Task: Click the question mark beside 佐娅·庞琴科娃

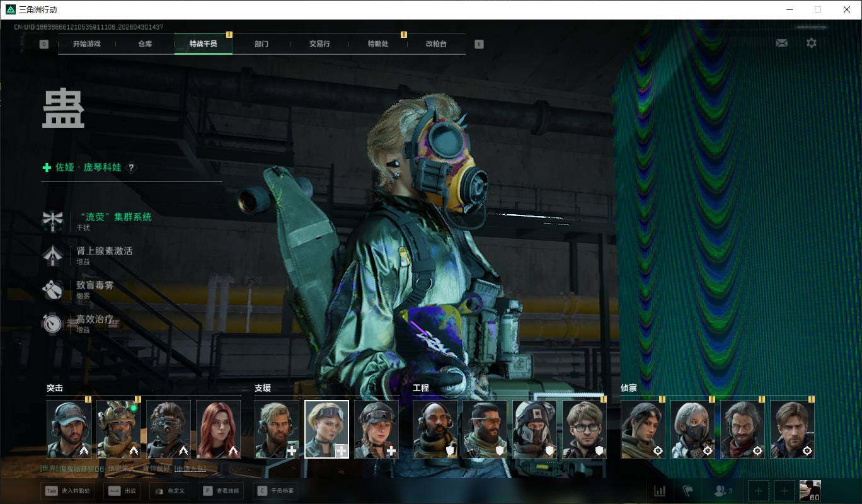Action: tap(131, 168)
